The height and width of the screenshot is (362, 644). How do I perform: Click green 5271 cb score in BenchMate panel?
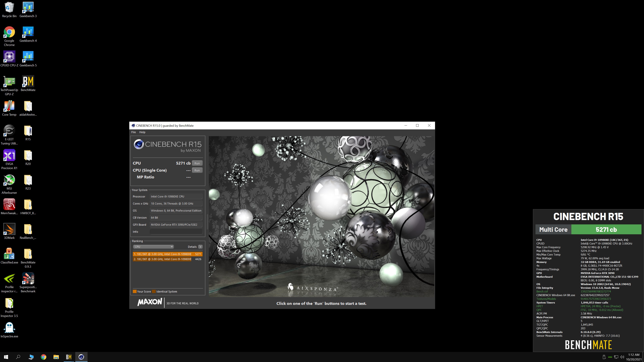pyautogui.click(x=606, y=229)
